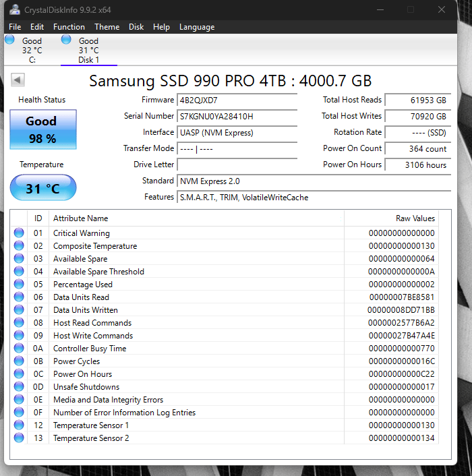Open the Help menu
472x476 pixels.
(161, 27)
